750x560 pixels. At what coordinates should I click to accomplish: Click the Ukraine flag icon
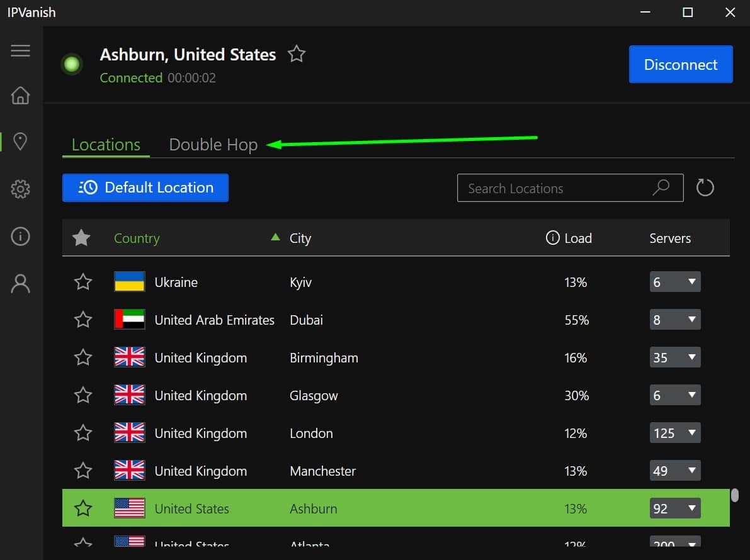130,281
